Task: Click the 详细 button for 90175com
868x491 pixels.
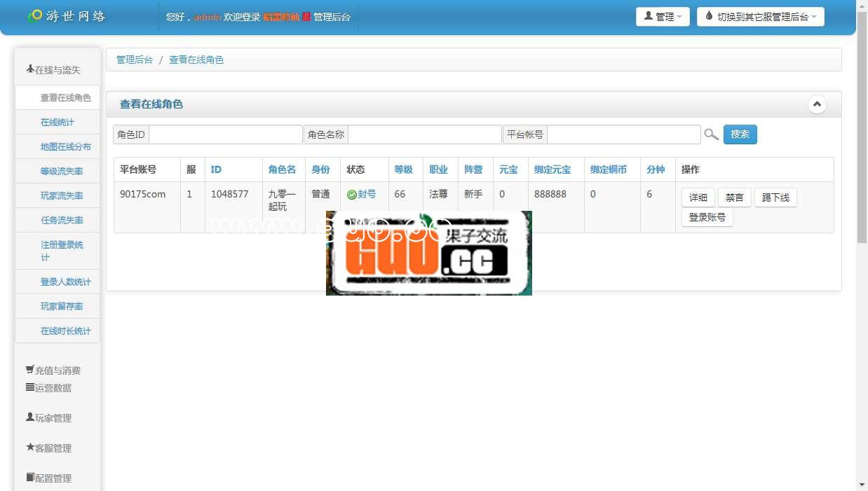Action: (698, 198)
